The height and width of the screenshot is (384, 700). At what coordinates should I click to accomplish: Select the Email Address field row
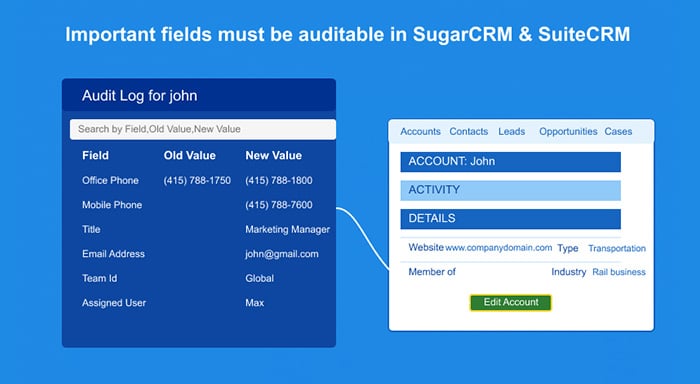click(x=113, y=254)
